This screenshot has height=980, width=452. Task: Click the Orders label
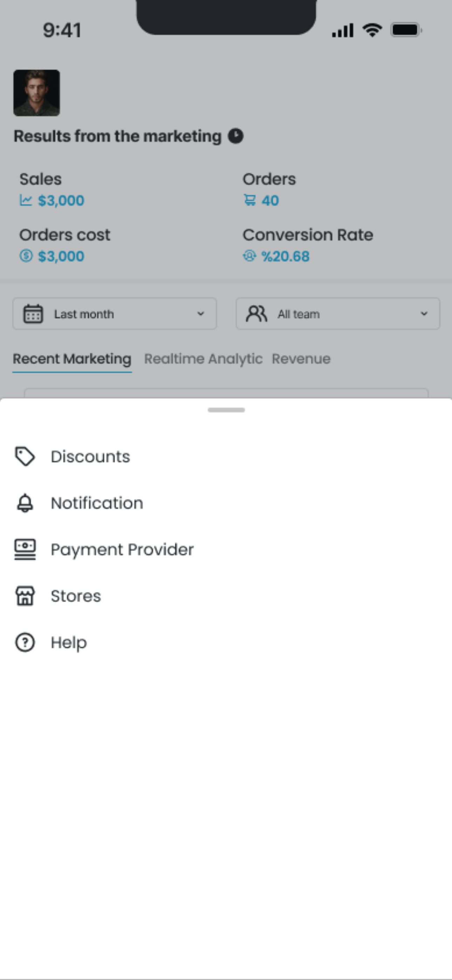(x=269, y=179)
